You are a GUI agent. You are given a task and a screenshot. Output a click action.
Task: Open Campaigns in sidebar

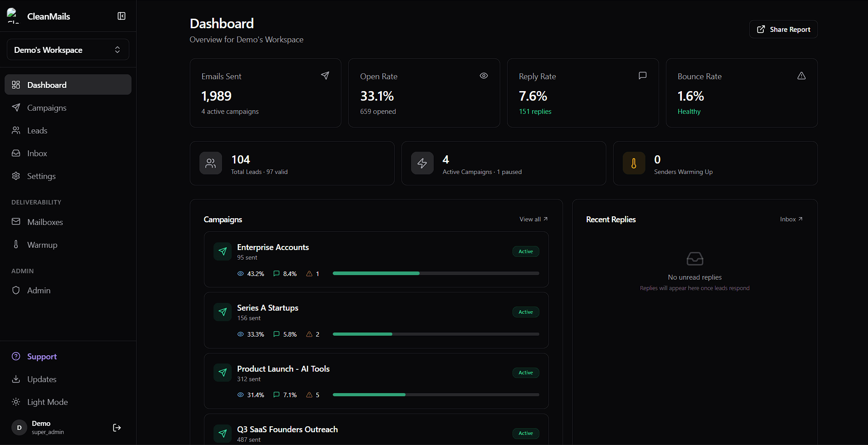68,107
